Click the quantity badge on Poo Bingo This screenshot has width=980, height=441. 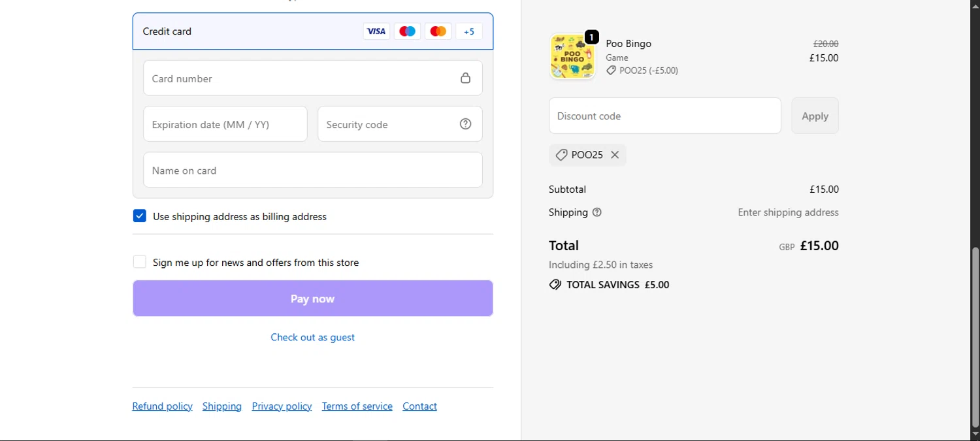click(x=591, y=37)
